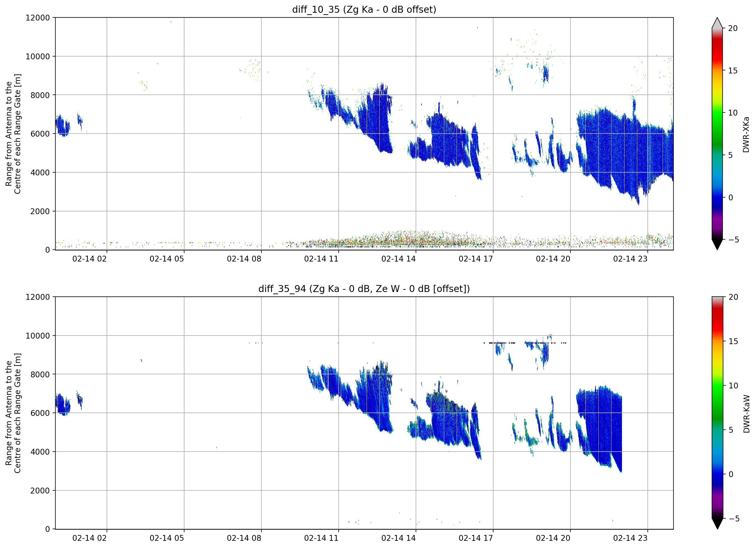Image resolution: width=756 pixels, height=548 pixels.
Task: Click the "5" tick on the DWR-KaW colorbar
Action: click(731, 430)
